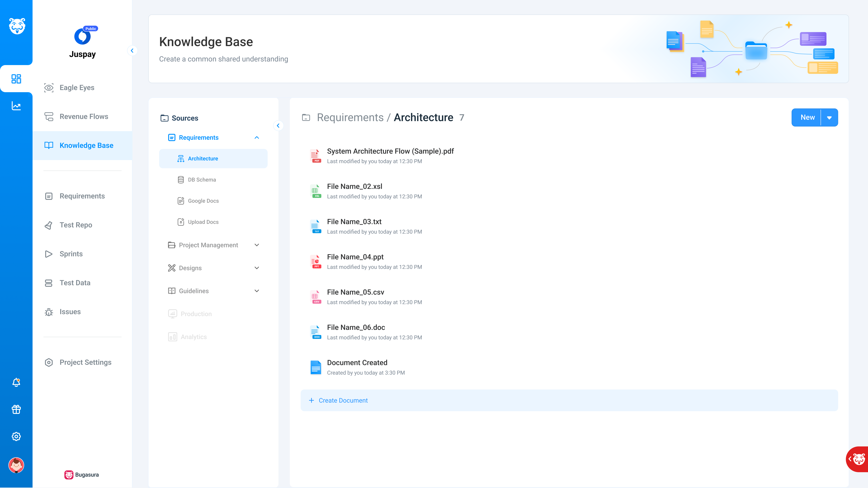Image resolution: width=868 pixels, height=488 pixels.
Task: Open the settings gear in blue rail
Action: tap(16, 436)
